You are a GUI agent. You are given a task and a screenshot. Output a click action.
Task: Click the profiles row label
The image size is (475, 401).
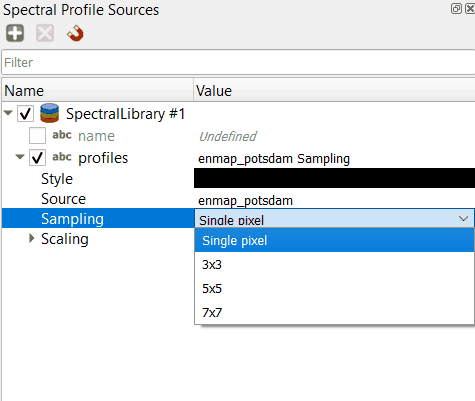pyautogui.click(x=103, y=158)
